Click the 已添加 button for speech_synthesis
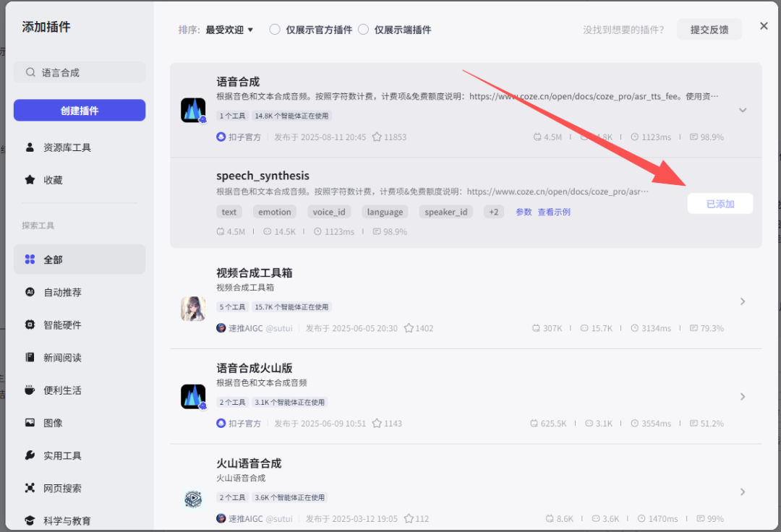The height and width of the screenshot is (532, 781). pos(720,204)
